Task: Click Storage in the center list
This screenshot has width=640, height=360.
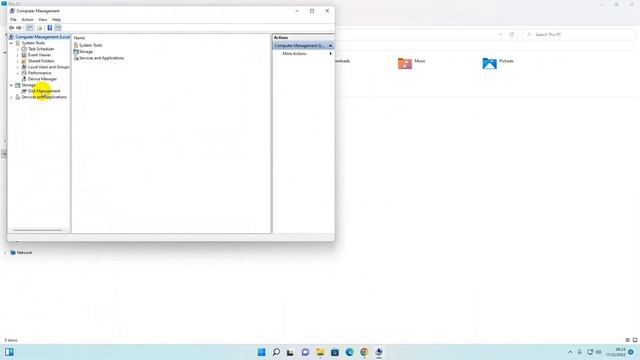Action: 86,52
